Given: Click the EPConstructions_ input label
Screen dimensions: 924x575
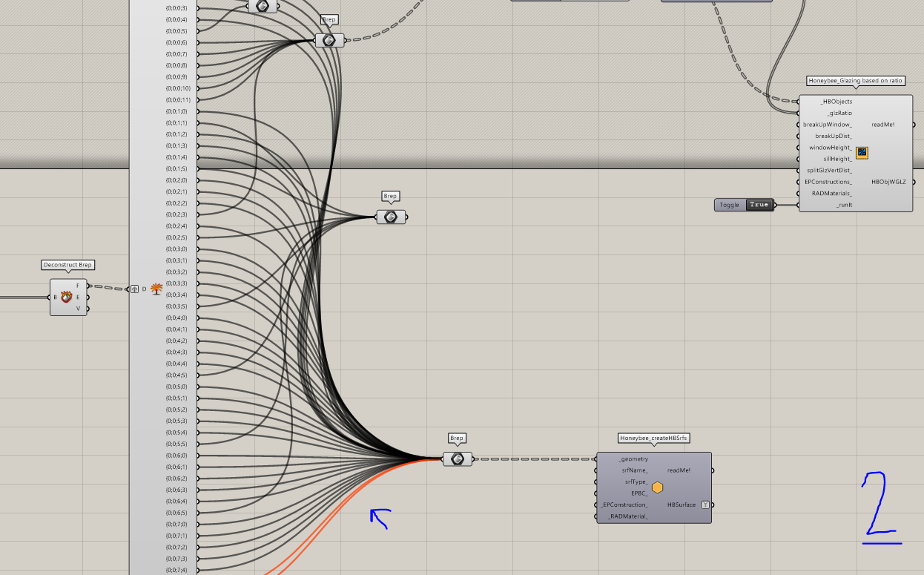Looking at the screenshot, I should [x=828, y=182].
